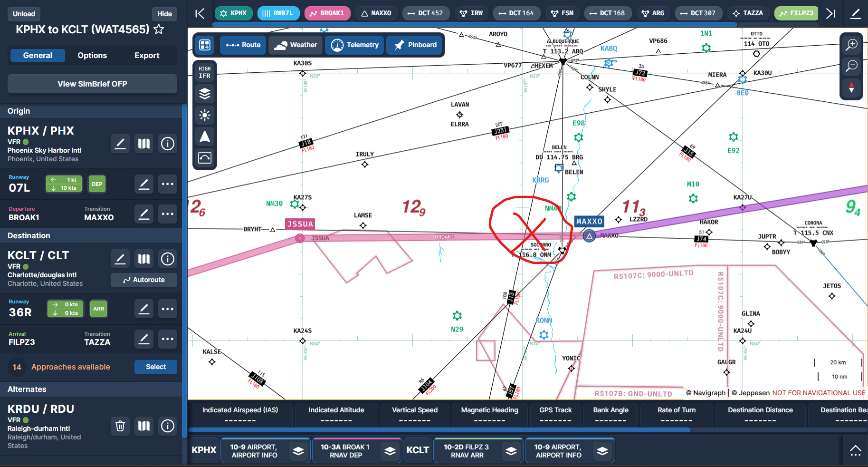The height and width of the screenshot is (467, 868).
Task: Toggle ARR runway indicator for 36R
Action: click(x=98, y=309)
